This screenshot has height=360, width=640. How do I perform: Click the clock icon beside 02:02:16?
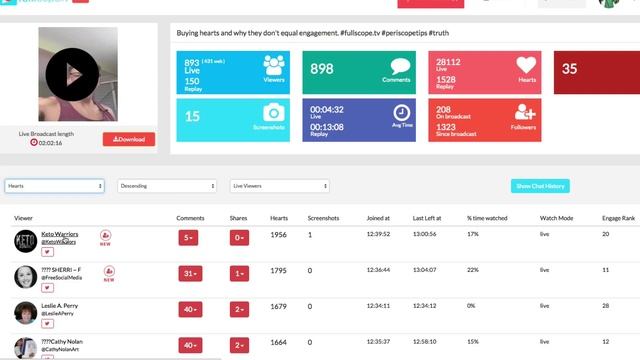(34, 142)
